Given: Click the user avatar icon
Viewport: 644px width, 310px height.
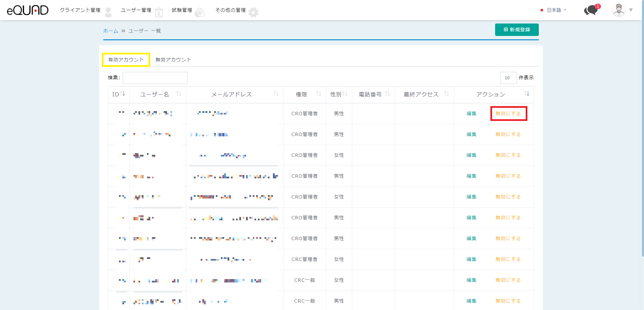Looking at the screenshot, I should pos(619,10).
